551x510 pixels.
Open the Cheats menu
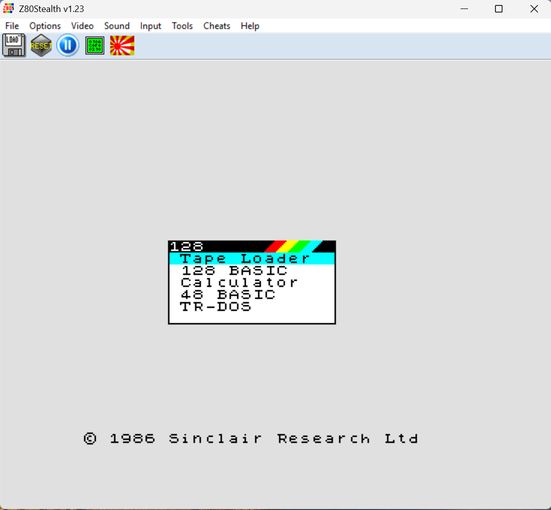pos(216,26)
